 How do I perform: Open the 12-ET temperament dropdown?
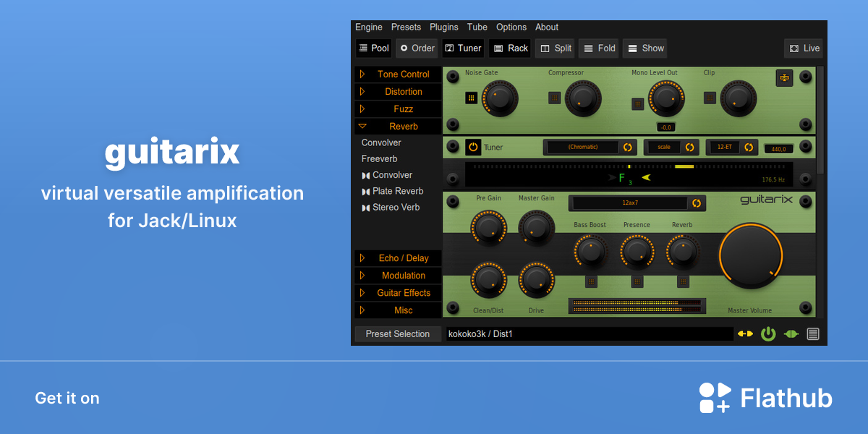coord(732,147)
